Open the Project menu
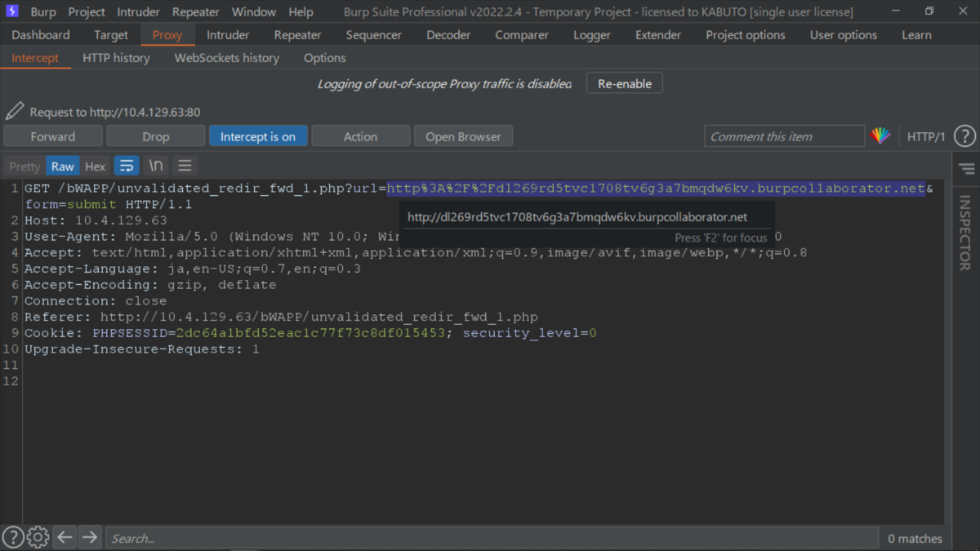Screen dimensions: 980x551 tap(87, 11)
